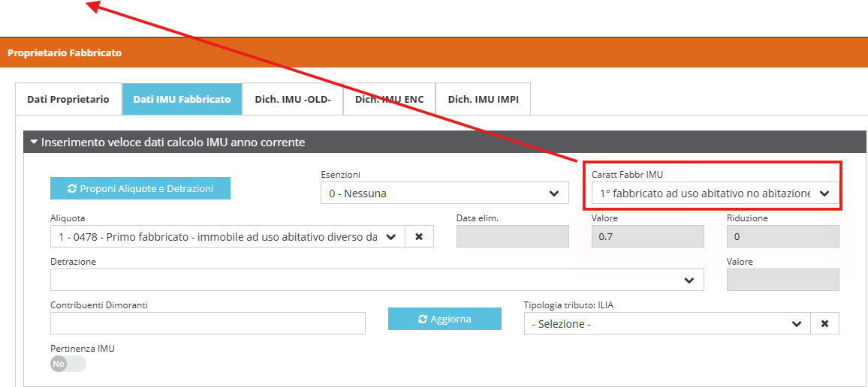Click the Aliquota Valore field showing 0.7
Image resolution: width=868 pixels, height=387 pixels.
tap(647, 236)
